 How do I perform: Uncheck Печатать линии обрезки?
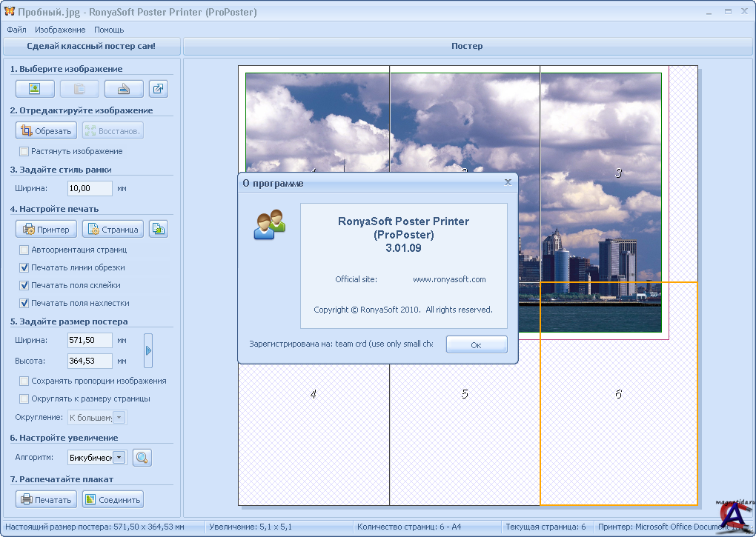pyautogui.click(x=24, y=267)
